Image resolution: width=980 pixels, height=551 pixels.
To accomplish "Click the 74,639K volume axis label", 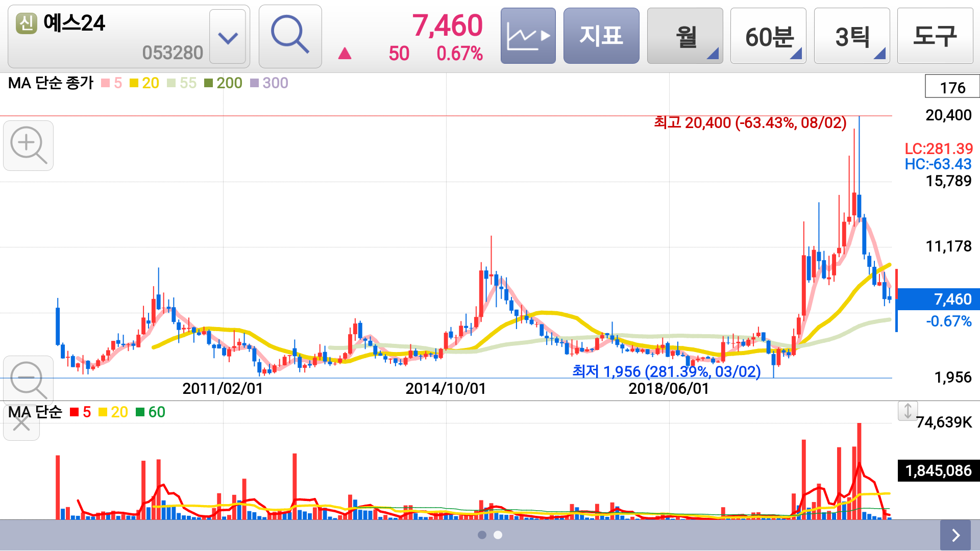I will pyautogui.click(x=944, y=422).
